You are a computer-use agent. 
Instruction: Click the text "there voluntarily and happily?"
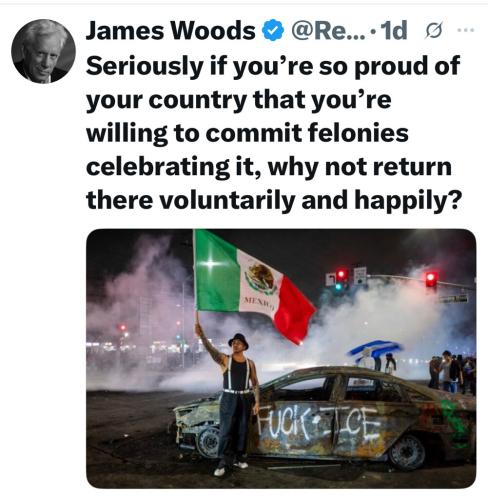click(274, 200)
